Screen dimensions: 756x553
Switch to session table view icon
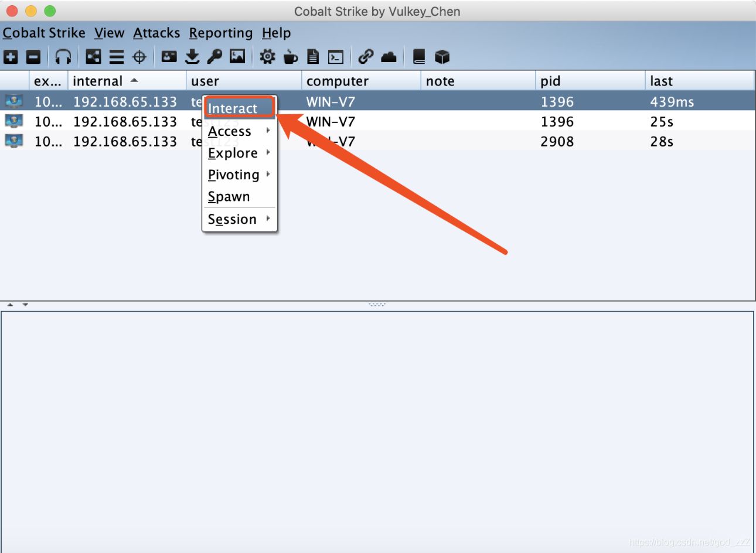117,57
